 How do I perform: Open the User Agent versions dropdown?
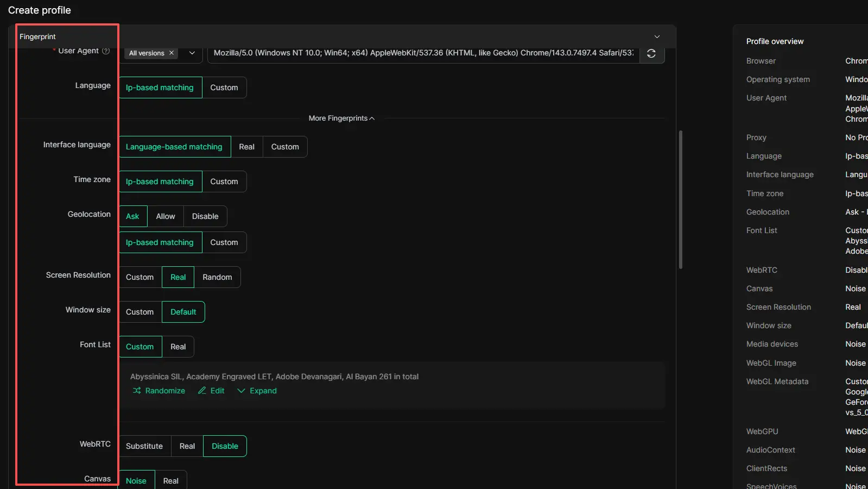pos(192,53)
